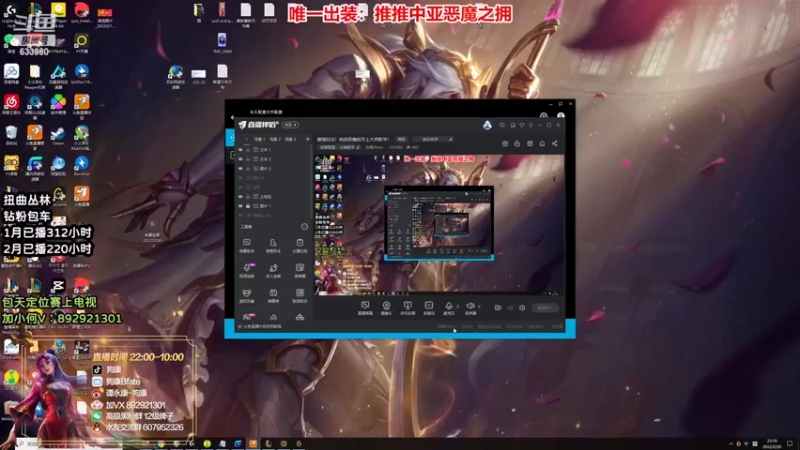Click the phone screen-cast source icon
The width and height of the screenshot is (800, 450).
tap(408, 307)
